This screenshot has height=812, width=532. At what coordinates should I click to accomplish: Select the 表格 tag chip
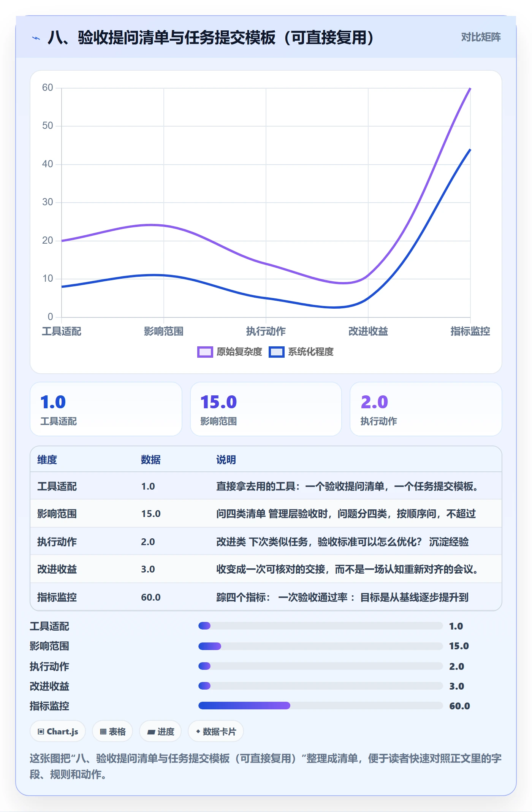pos(112,731)
